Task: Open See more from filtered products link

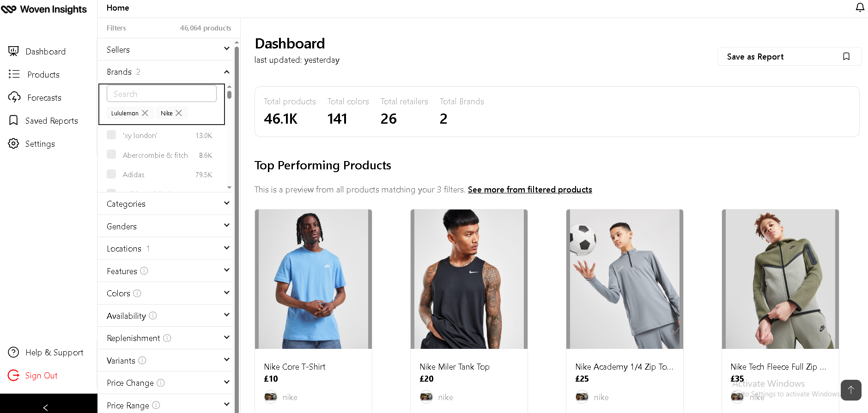Action: click(529, 189)
